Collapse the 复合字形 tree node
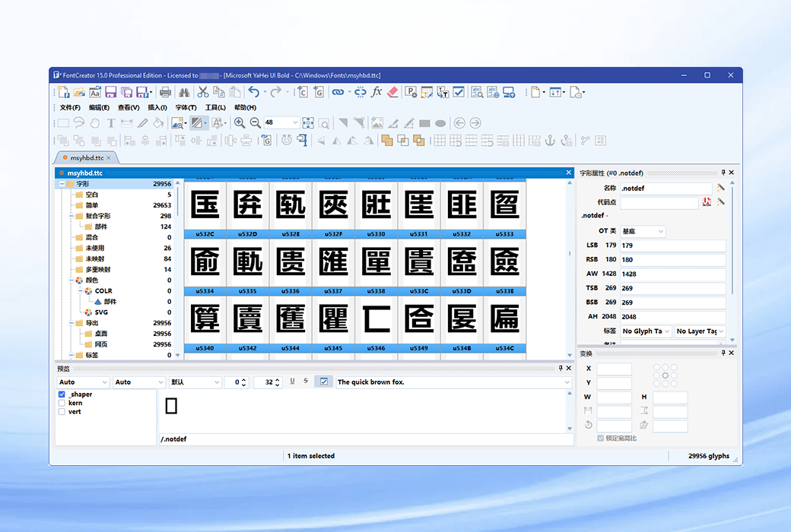This screenshot has height=532, width=791. 71,216
